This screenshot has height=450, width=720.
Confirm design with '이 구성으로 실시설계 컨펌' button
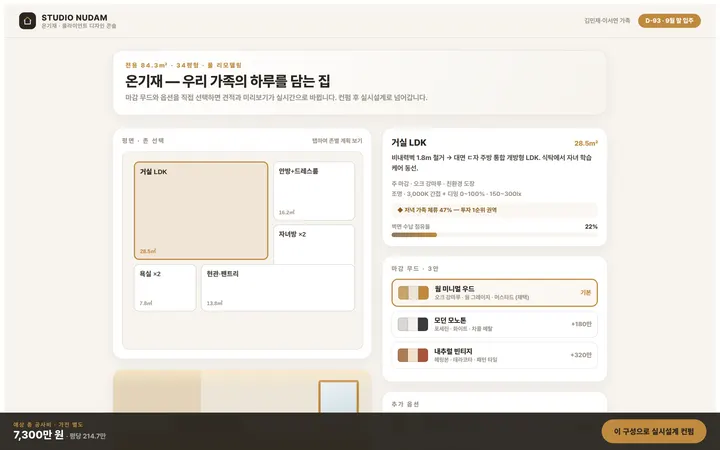[654, 431]
